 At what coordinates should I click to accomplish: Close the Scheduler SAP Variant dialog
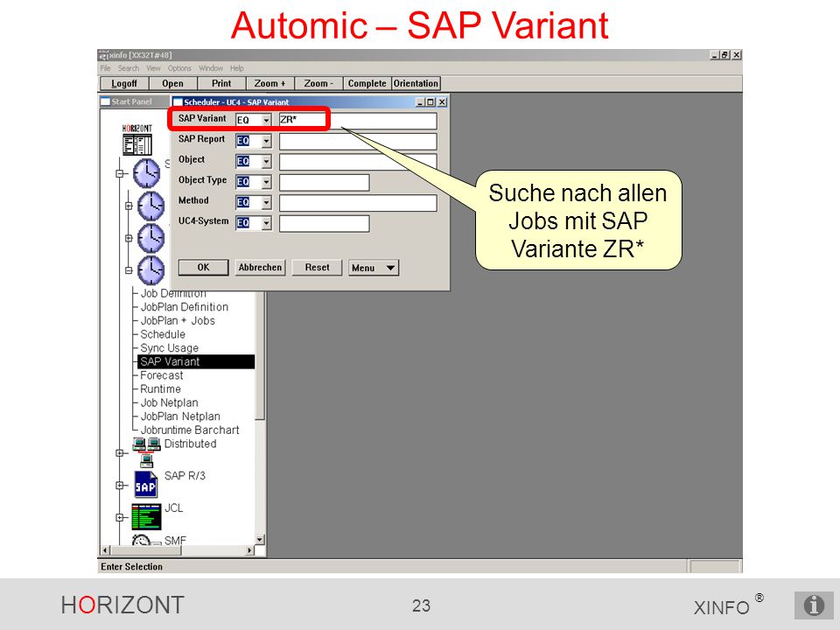point(442,101)
